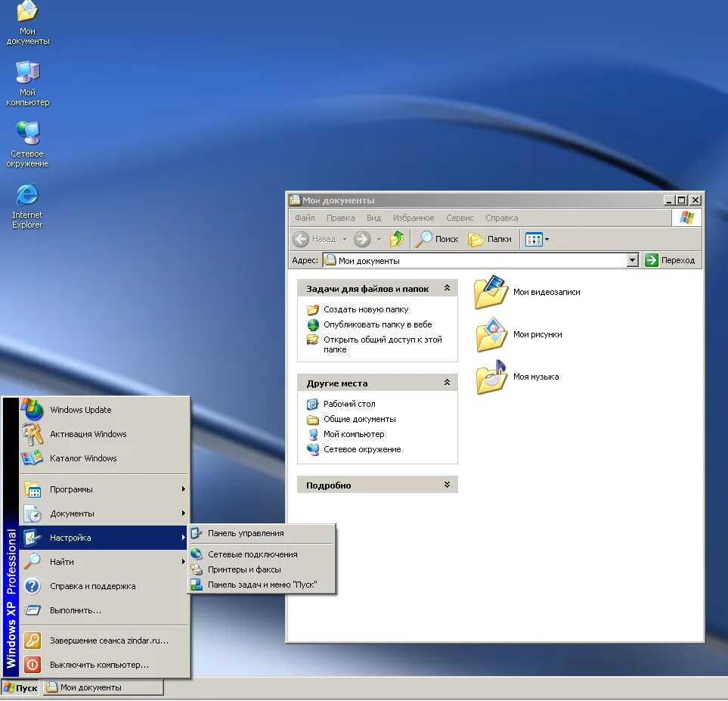Open the Выполнить run dialog
The height and width of the screenshot is (701, 728).
click(x=104, y=610)
